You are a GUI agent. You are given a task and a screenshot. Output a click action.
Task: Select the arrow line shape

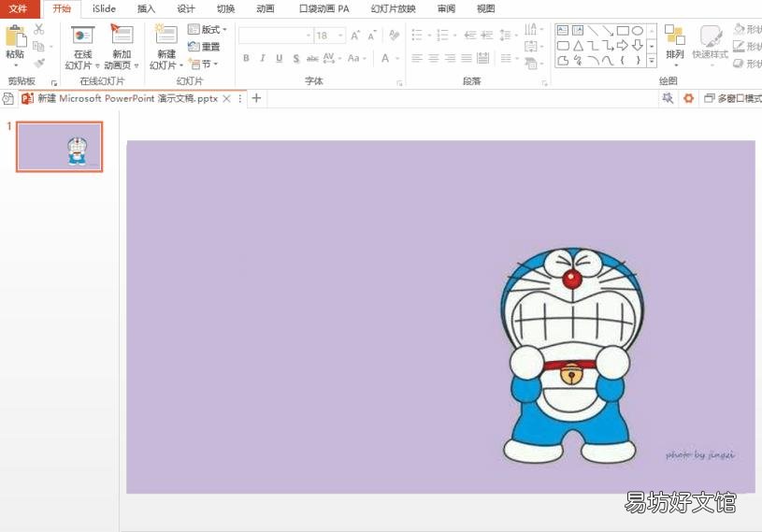tap(608, 31)
